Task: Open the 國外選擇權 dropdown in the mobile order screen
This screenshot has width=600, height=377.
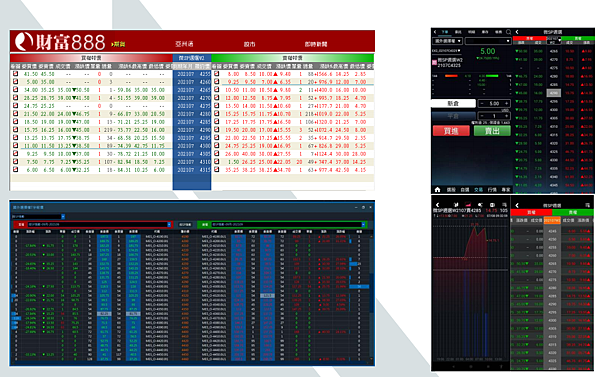Action: click(447, 41)
